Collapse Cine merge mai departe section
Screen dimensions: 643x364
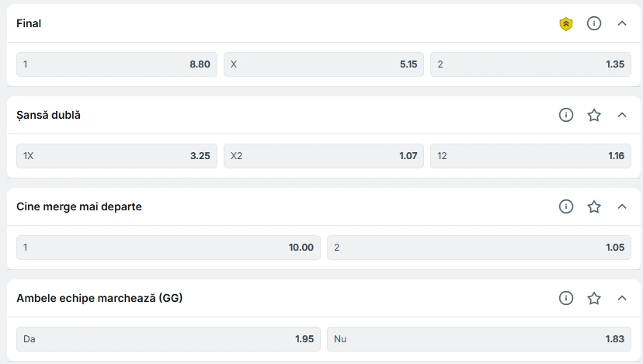coord(622,206)
